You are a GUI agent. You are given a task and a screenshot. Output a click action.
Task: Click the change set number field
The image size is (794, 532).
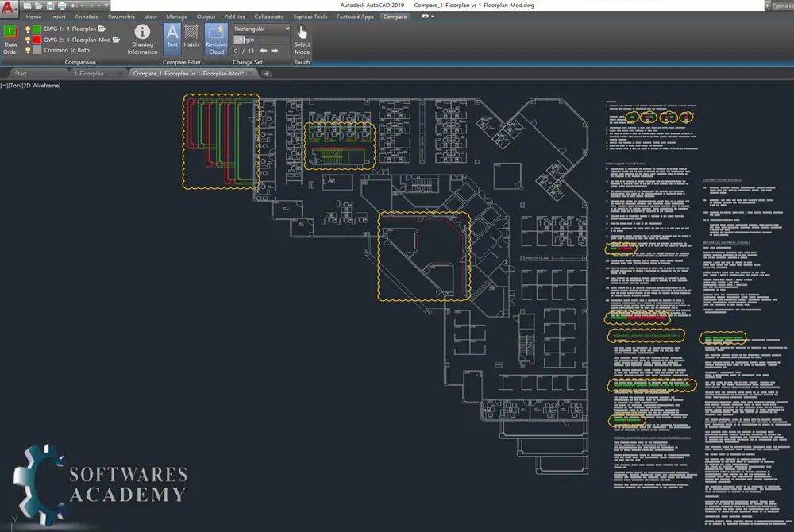236,51
